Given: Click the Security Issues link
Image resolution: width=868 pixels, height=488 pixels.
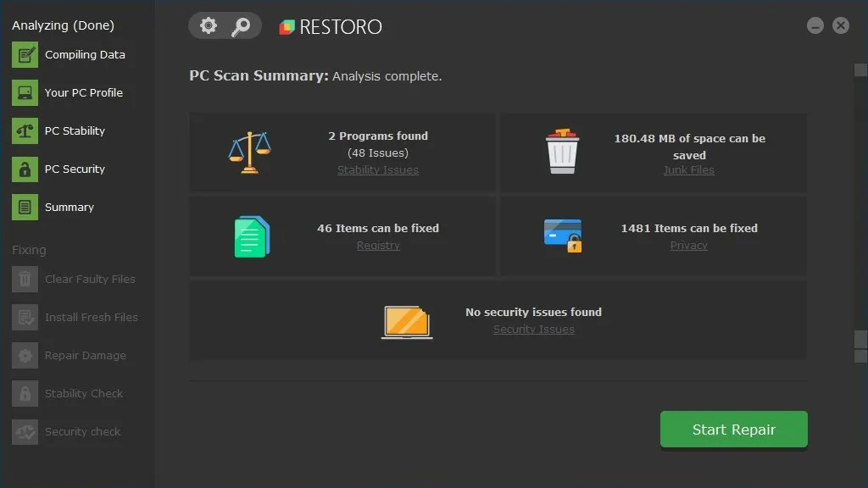Looking at the screenshot, I should tap(533, 329).
